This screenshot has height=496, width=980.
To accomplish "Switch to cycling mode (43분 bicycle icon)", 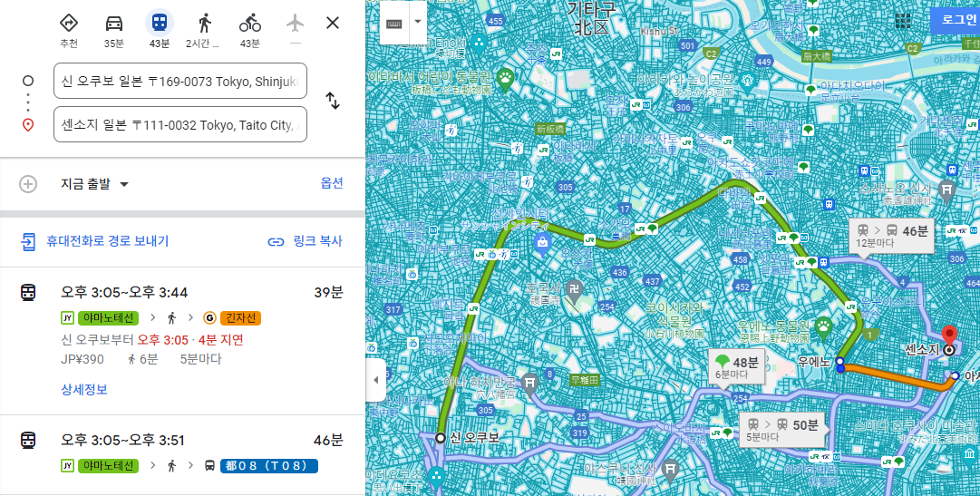I will pyautogui.click(x=250, y=24).
